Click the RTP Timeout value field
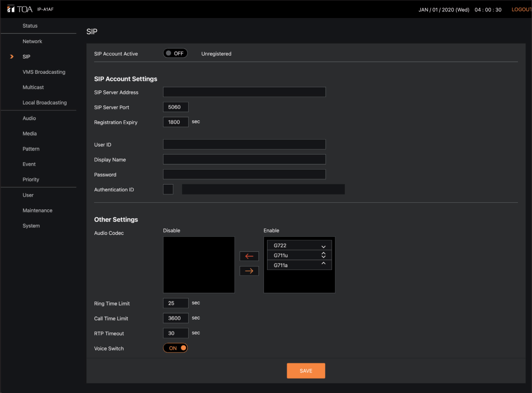Image resolution: width=532 pixels, height=393 pixels. coord(176,333)
